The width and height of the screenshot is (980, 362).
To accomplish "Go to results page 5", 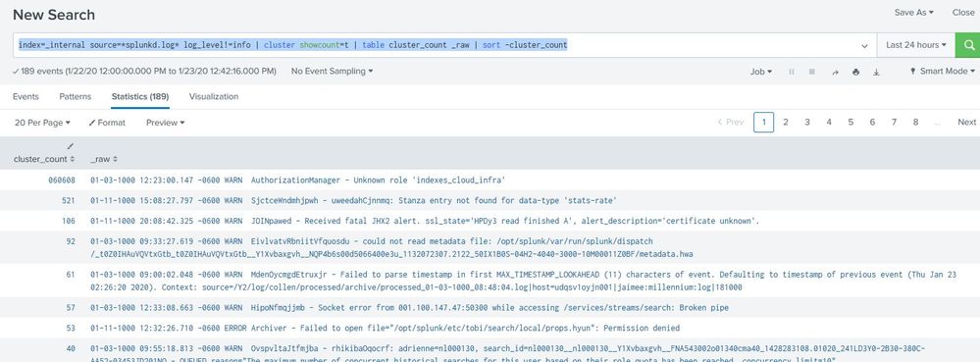I will click(x=851, y=122).
